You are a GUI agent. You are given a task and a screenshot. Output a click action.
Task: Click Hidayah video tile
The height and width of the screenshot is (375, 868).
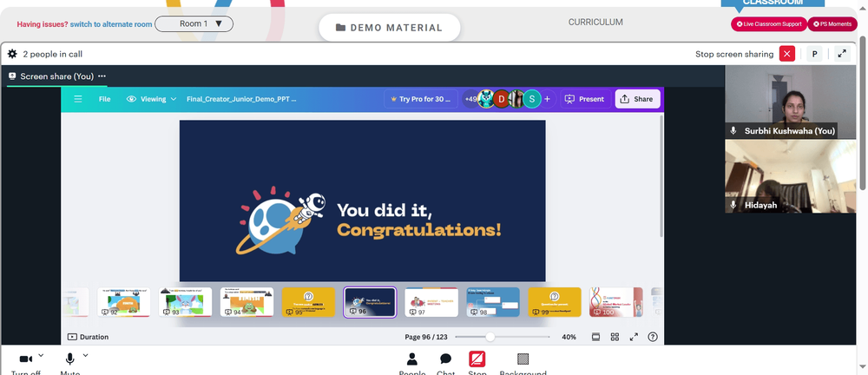click(x=790, y=176)
